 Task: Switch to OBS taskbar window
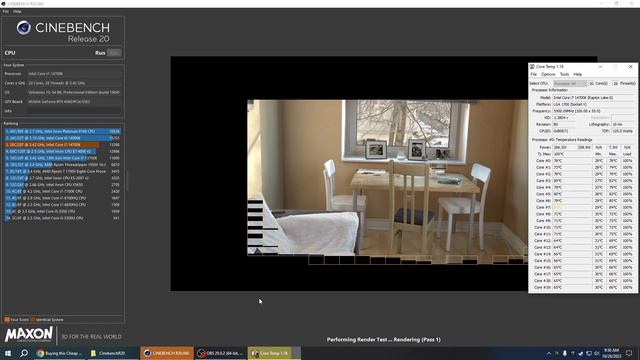click(220, 353)
